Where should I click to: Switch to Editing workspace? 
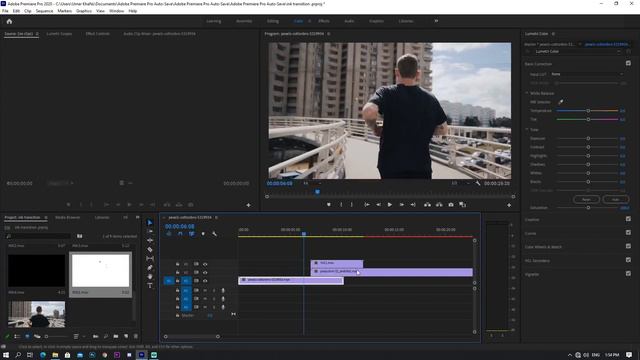pos(273,21)
